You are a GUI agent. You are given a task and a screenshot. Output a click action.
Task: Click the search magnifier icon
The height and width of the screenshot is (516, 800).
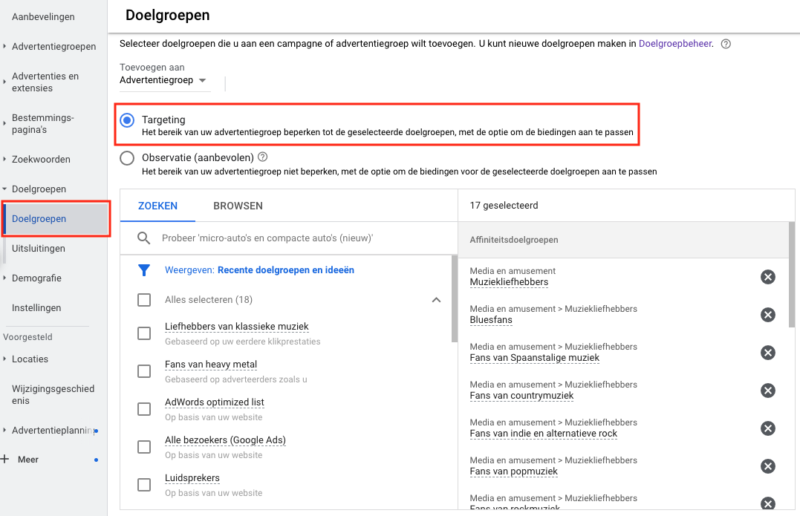click(x=144, y=238)
